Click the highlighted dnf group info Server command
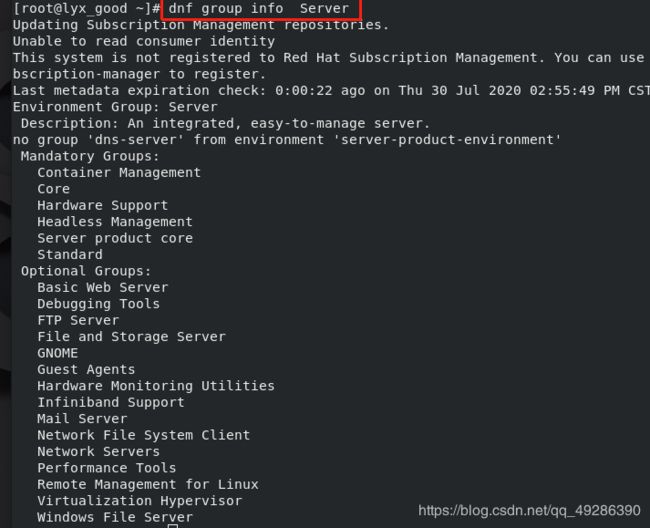Viewport: 650px width, 528px height. pyautogui.click(x=259, y=8)
